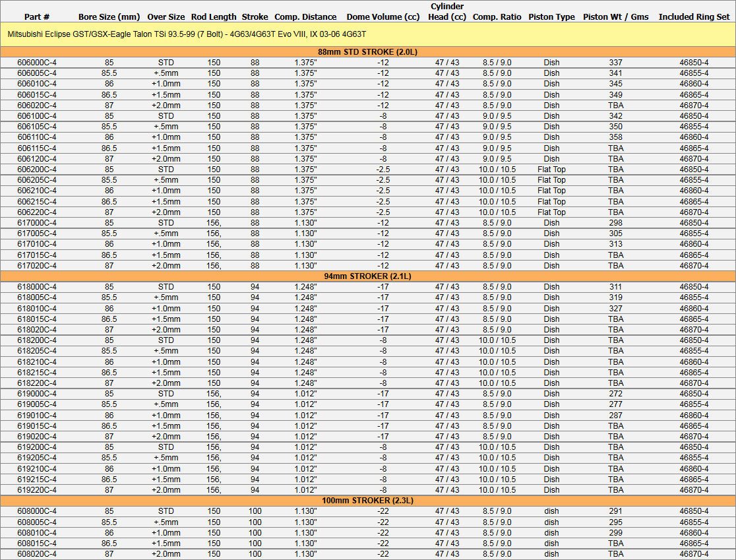
Task: Click the 94mm STROKER (2.1L) section bar
Action: pos(367,276)
